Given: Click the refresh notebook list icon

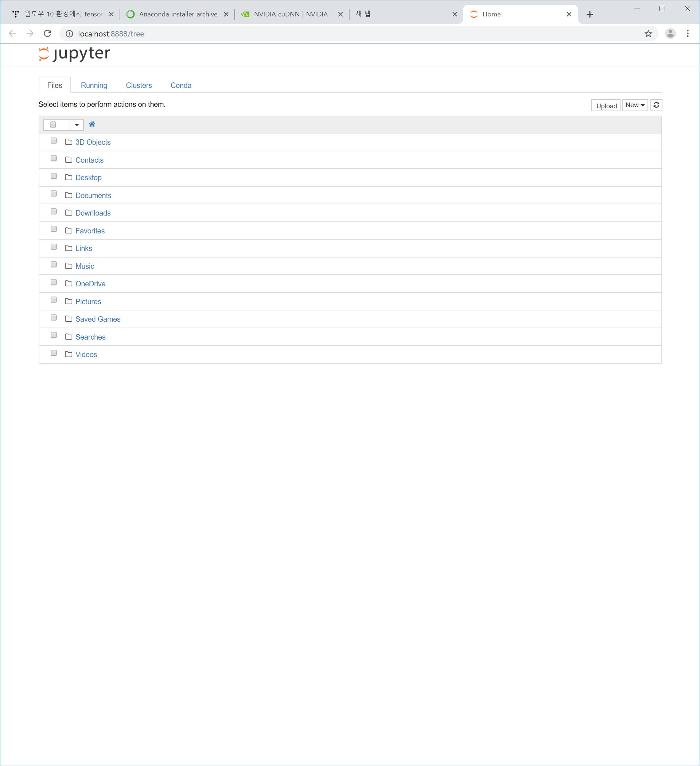Looking at the screenshot, I should 656,105.
